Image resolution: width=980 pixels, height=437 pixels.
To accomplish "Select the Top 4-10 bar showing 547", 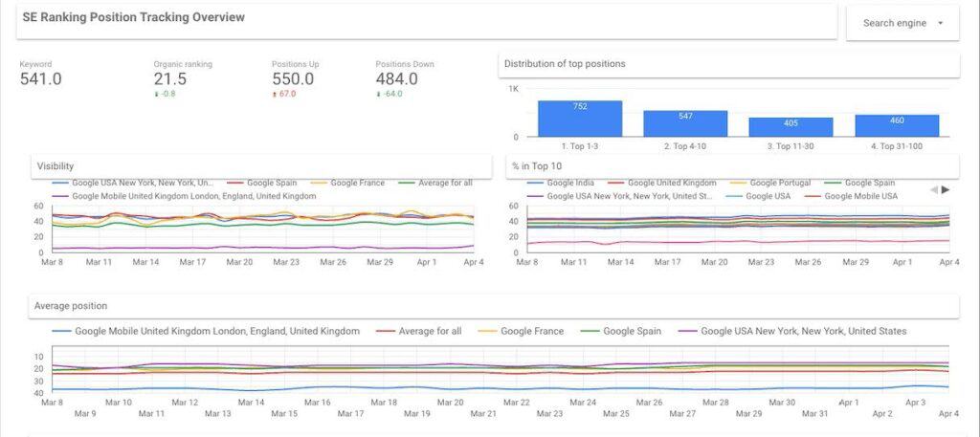I will coord(685,123).
